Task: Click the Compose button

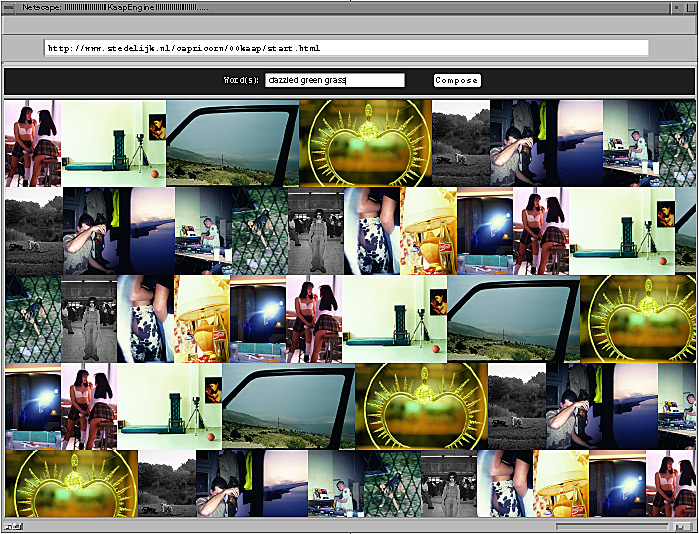Action: pyautogui.click(x=457, y=80)
